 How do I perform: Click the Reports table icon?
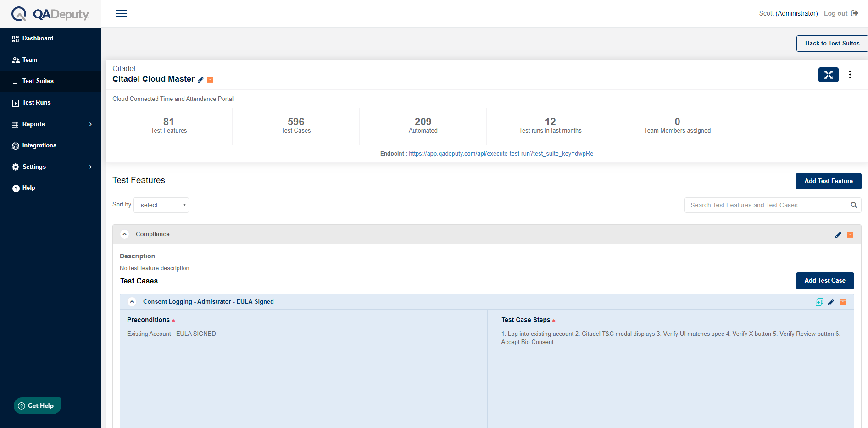click(x=16, y=124)
